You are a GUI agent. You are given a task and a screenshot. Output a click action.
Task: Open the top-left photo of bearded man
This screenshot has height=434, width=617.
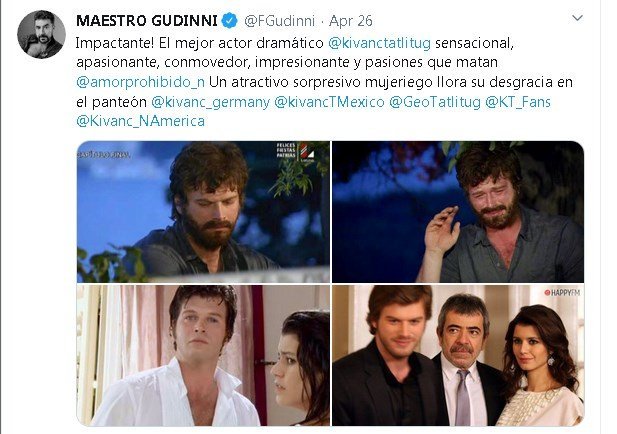(203, 212)
